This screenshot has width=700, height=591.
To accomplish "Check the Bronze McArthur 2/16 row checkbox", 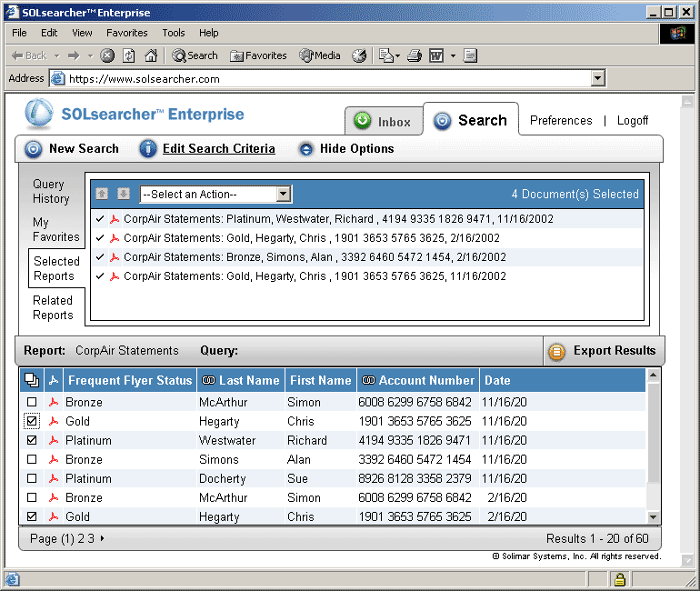I will click(x=32, y=497).
